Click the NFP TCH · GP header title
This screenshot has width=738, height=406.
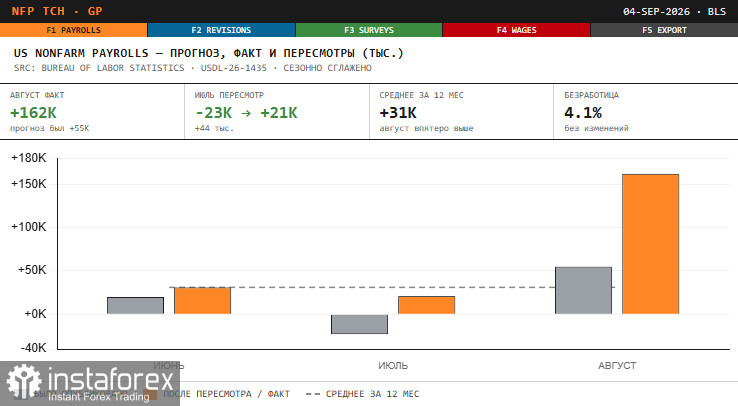coord(57,11)
